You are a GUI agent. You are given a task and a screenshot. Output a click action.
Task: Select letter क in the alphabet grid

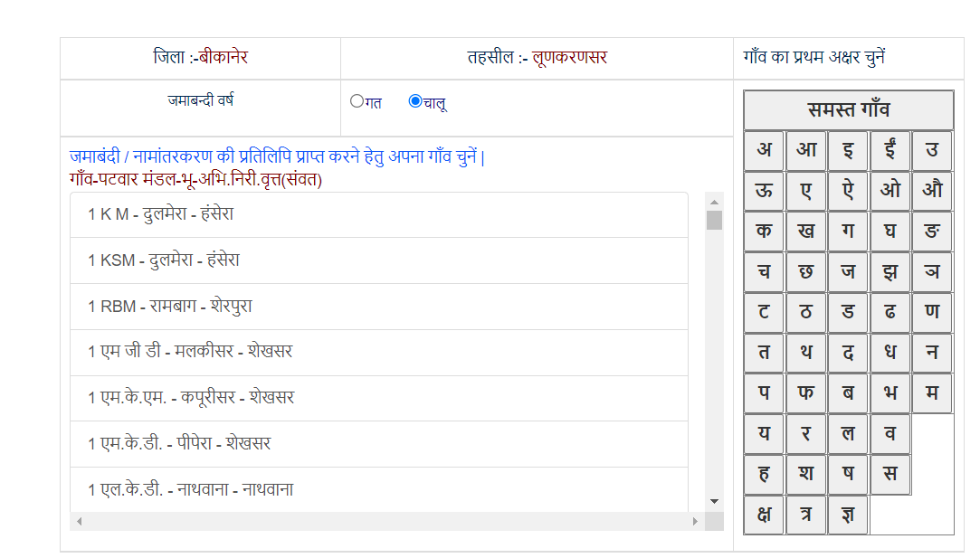[x=763, y=231]
